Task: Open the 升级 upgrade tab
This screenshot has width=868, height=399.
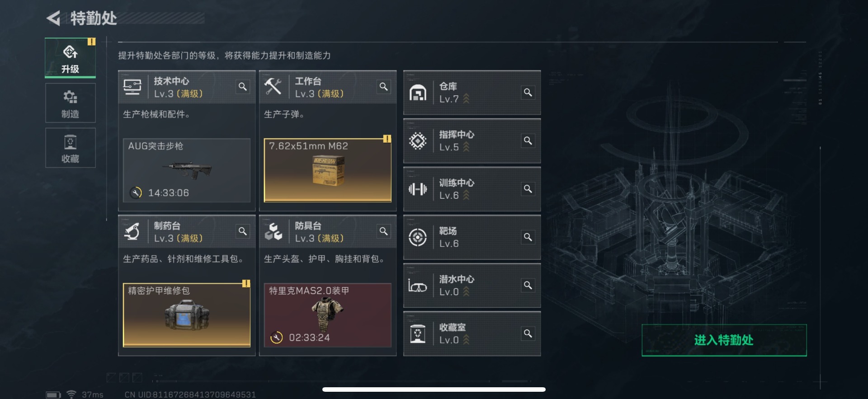Action: coord(70,58)
